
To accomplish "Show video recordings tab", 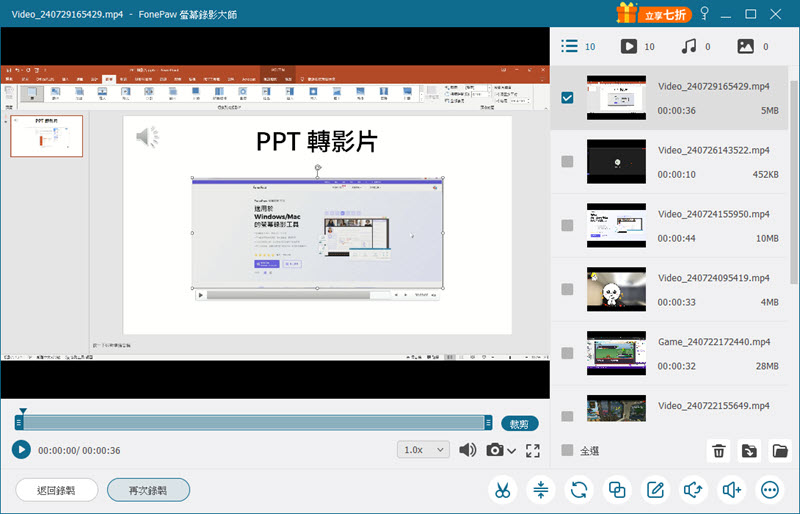I will pyautogui.click(x=637, y=46).
